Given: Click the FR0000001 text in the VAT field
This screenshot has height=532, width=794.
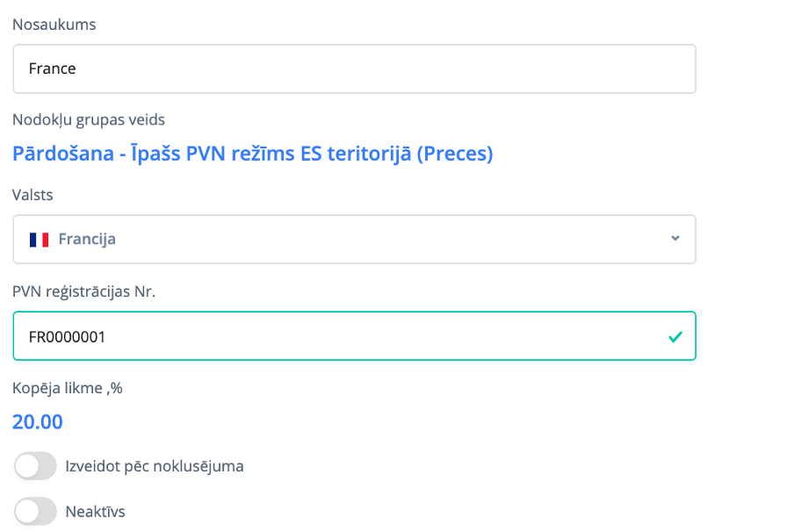Looking at the screenshot, I should [67, 336].
